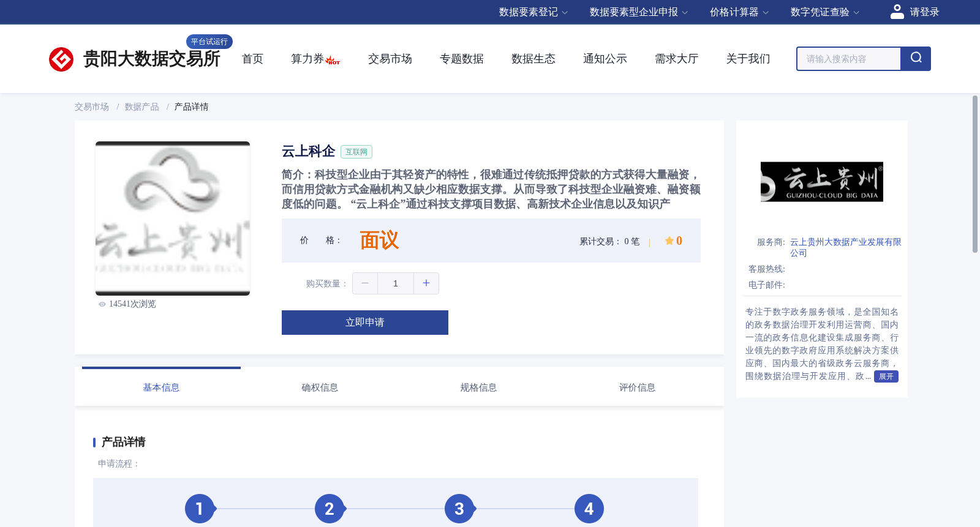Open 专题数据 navigation item

click(462, 59)
